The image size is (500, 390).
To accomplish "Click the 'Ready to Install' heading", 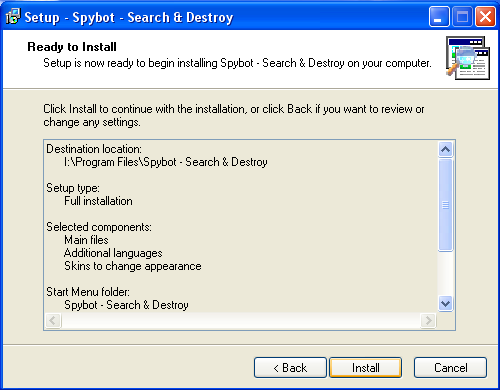I will tap(72, 47).
